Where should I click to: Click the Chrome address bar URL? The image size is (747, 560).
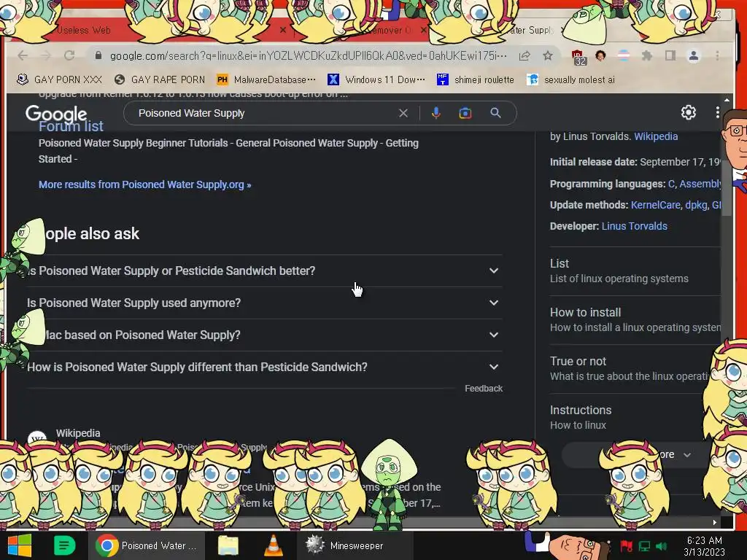coord(309,55)
